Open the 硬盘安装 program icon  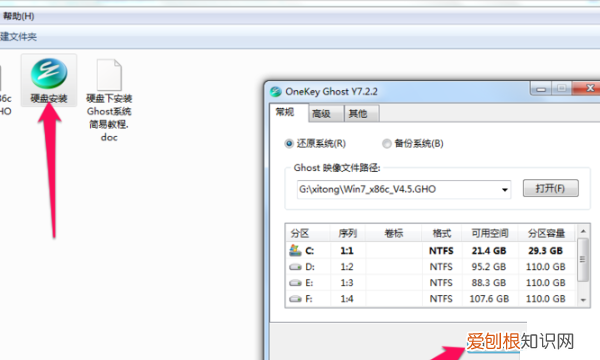point(49,80)
